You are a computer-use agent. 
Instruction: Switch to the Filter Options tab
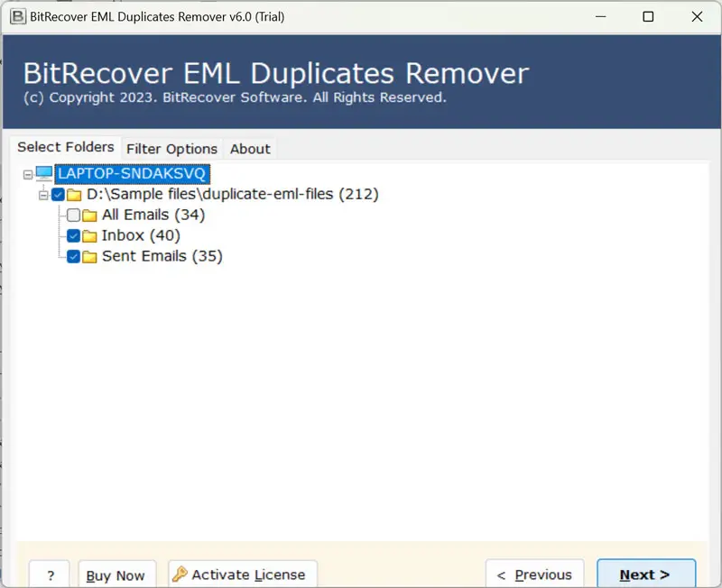[171, 149]
